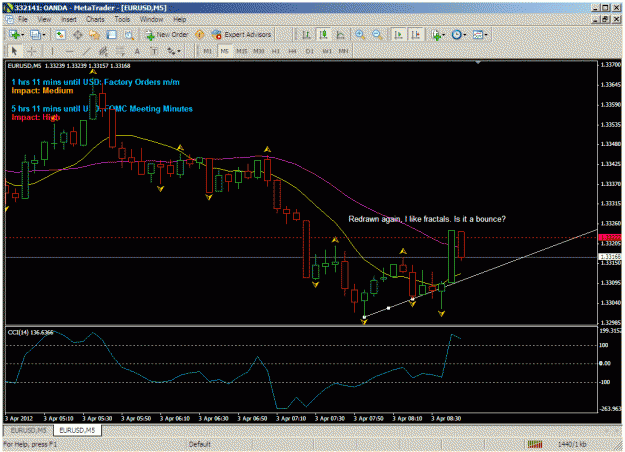This screenshot has width=625, height=452.
Task: Select the MN timeframe
Action: 344,51
